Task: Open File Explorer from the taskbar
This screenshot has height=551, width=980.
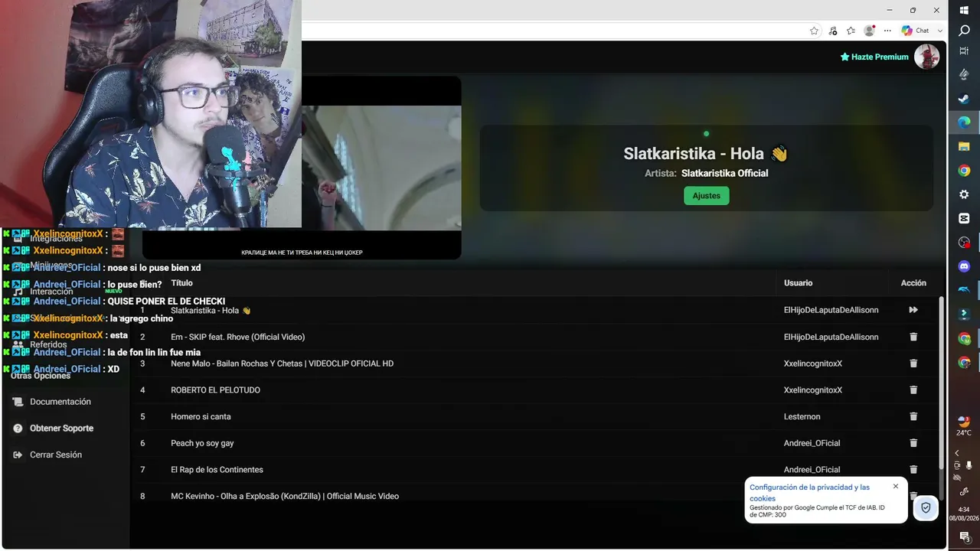Action: [964, 146]
